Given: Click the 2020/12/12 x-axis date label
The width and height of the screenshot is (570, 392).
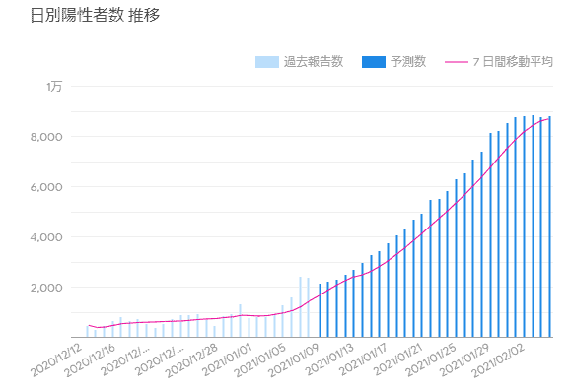Looking at the screenshot, I should coord(56,360).
